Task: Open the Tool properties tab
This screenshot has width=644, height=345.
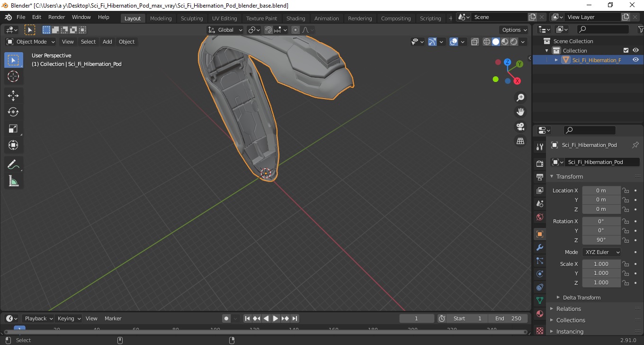Action: pyautogui.click(x=539, y=147)
